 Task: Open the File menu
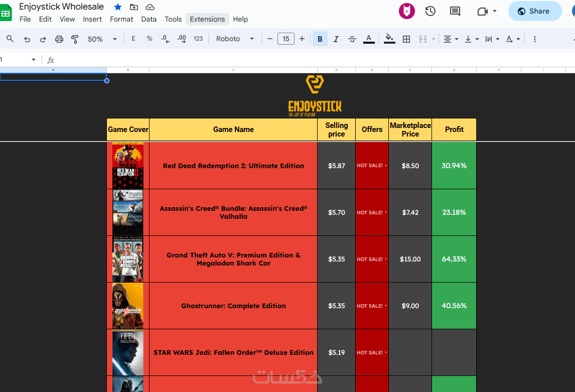(x=25, y=19)
